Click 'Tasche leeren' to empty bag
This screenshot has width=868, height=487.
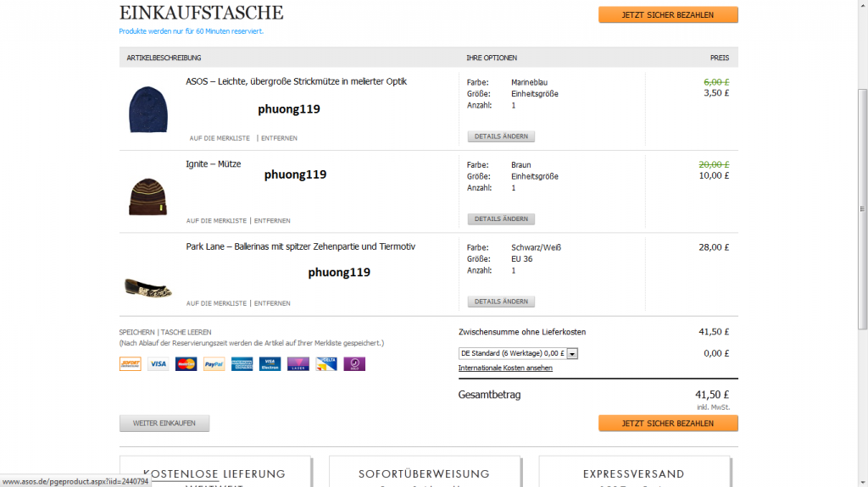[186, 332]
